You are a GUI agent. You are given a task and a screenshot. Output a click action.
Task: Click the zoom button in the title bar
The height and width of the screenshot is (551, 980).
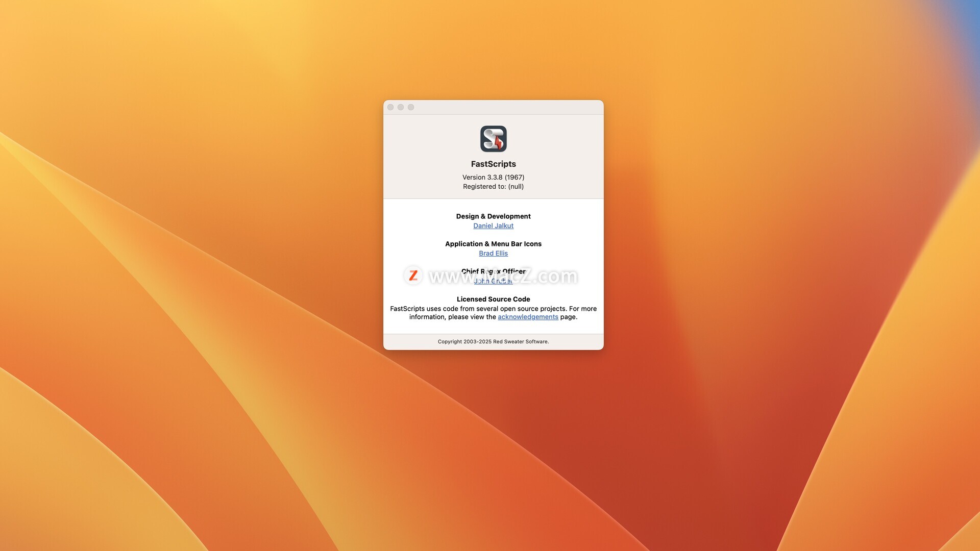coord(411,107)
